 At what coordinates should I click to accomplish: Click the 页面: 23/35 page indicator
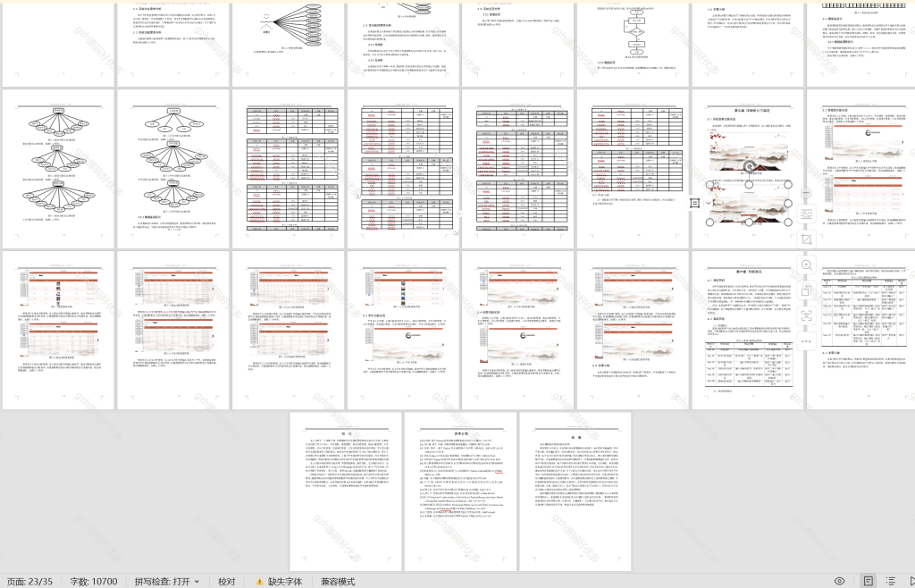pyautogui.click(x=31, y=582)
